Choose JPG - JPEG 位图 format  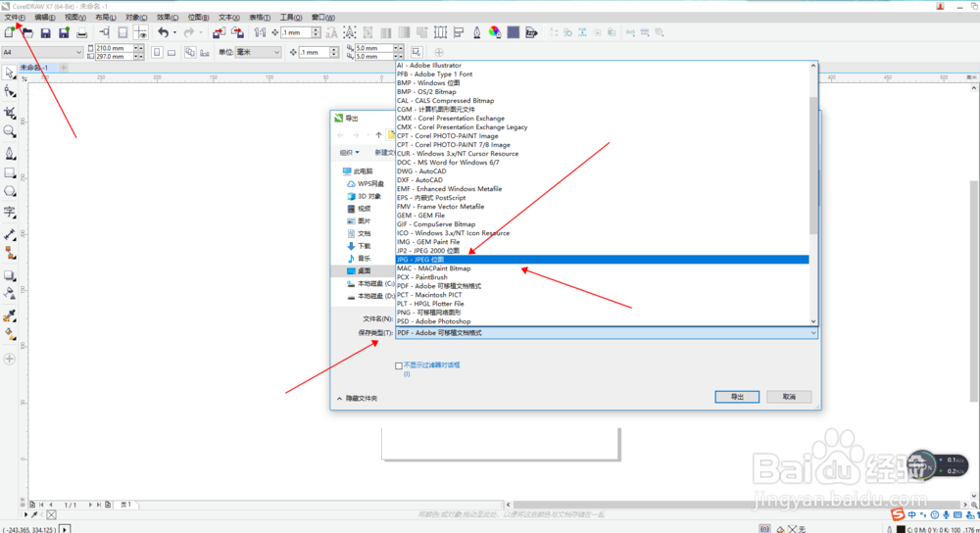[603, 260]
